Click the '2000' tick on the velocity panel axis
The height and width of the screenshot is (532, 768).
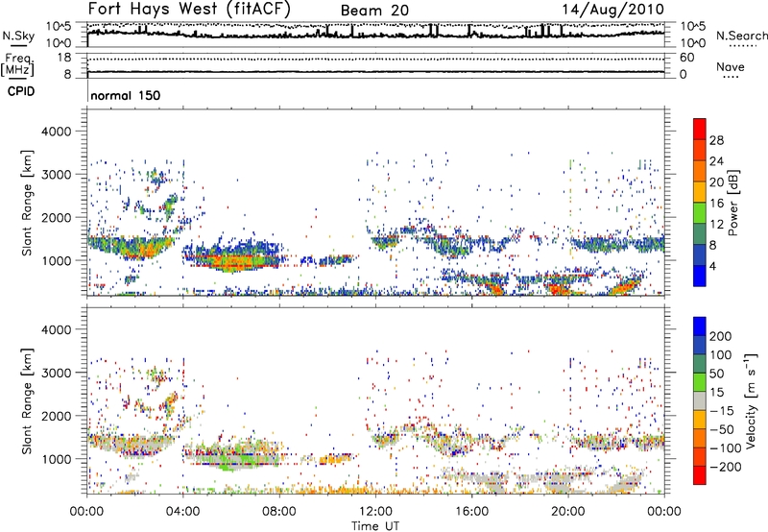(56, 416)
